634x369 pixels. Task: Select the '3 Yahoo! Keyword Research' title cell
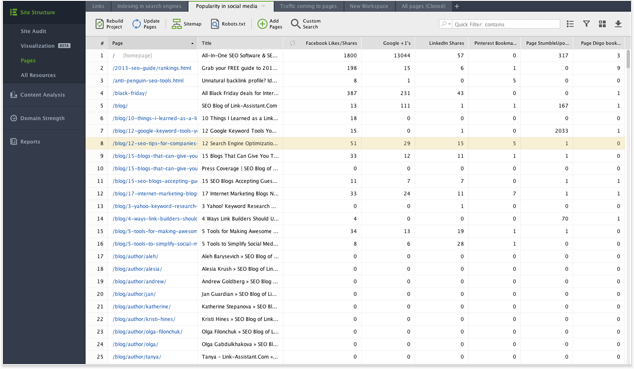point(239,206)
